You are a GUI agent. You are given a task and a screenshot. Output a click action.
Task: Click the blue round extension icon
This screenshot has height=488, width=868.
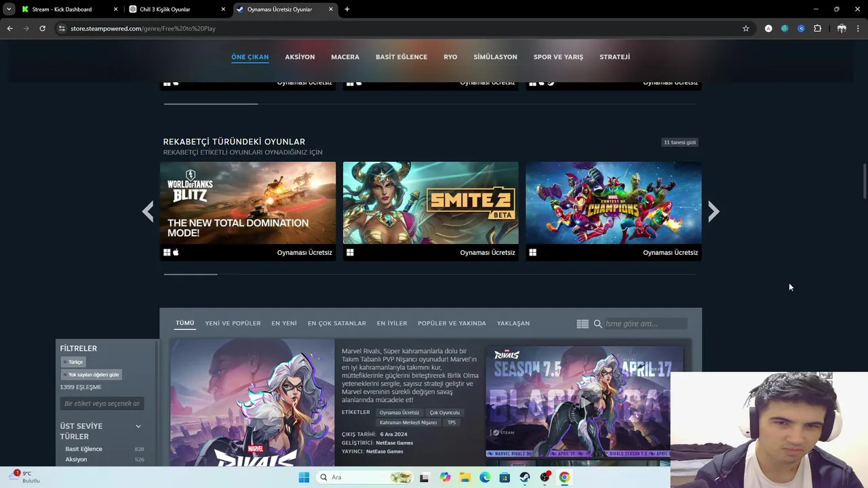[x=801, y=28]
